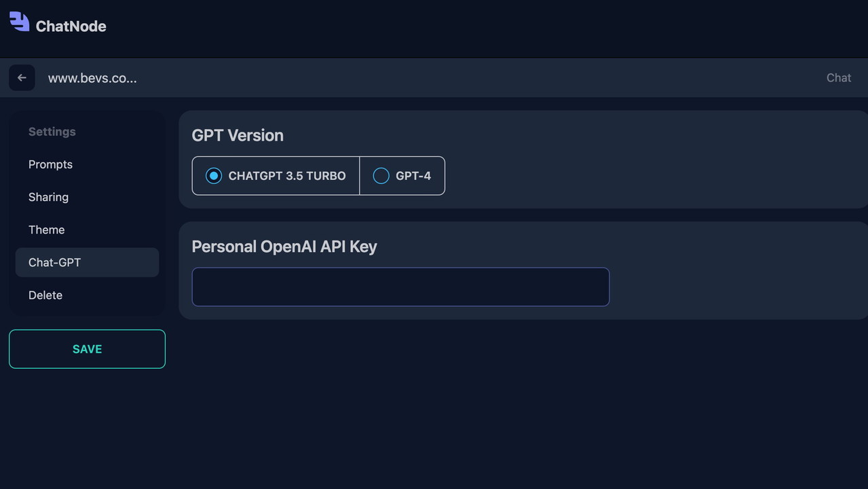
Task: Click the Personal OpenAI API Key heading
Action: [284, 246]
